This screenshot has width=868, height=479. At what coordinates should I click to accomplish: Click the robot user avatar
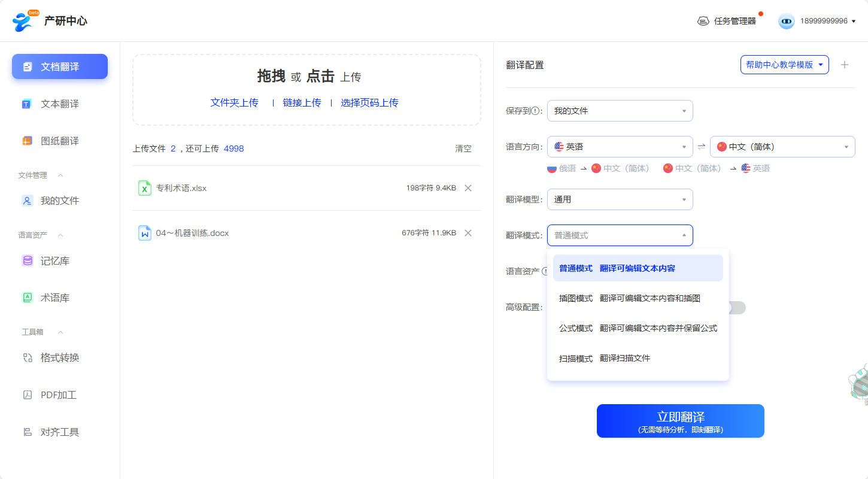(x=787, y=21)
